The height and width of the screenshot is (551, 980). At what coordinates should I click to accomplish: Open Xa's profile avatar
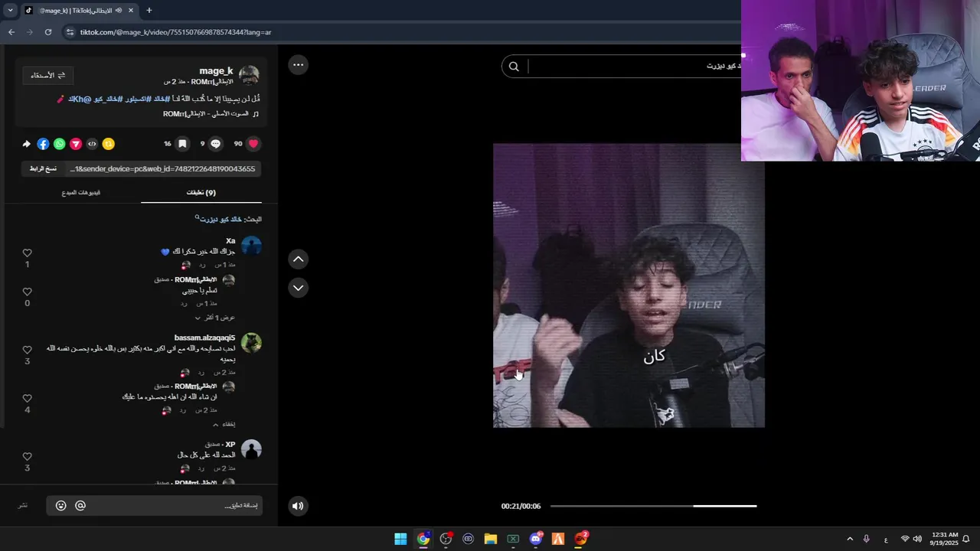click(251, 246)
